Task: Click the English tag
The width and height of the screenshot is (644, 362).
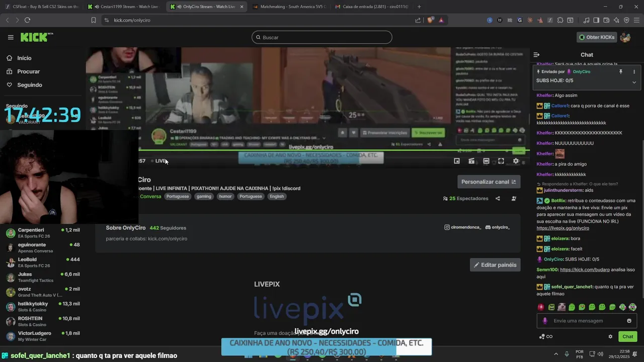Action: pos(277,197)
